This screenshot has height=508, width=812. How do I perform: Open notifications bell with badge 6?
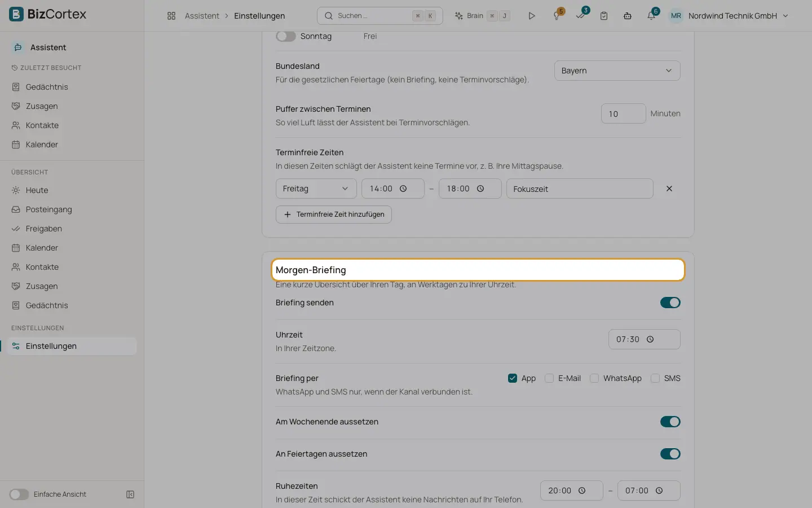(x=651, y=16)
